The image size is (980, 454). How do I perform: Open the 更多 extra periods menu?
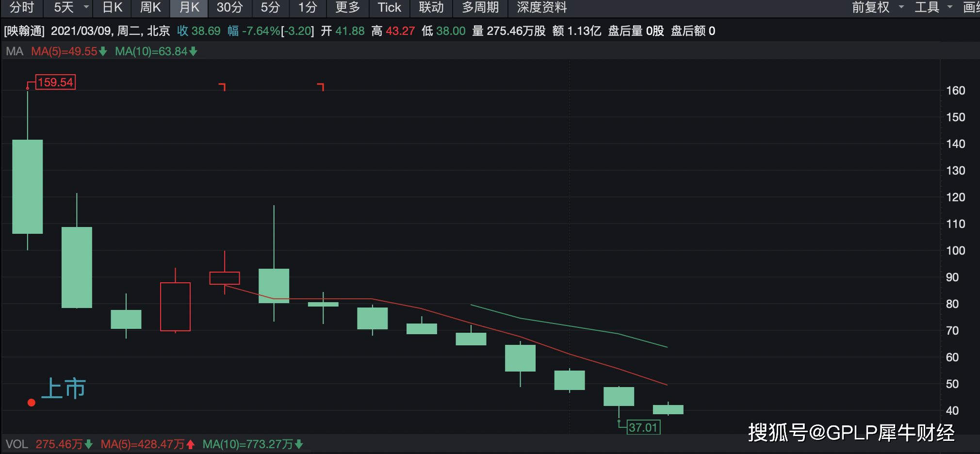(x=347, y=8)
